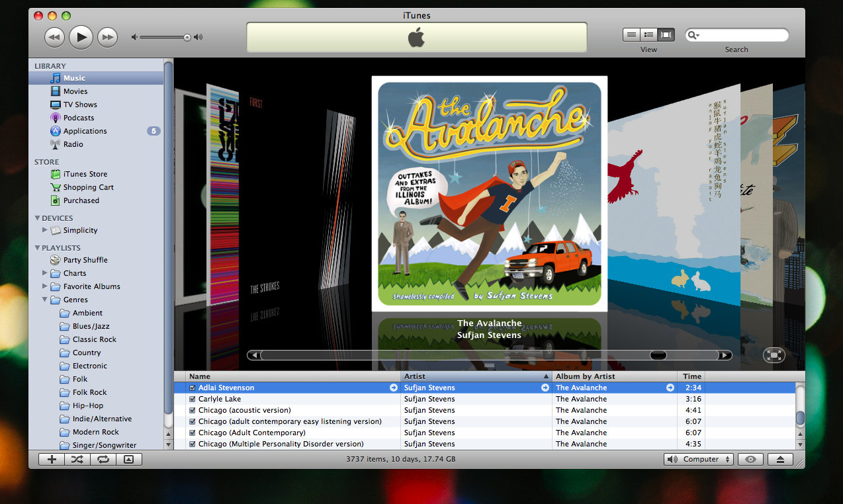843x504 pixels.
Task: Click the Cover Flow right scroll arrow
Action: pyautogui.click(x=725, y=355)
